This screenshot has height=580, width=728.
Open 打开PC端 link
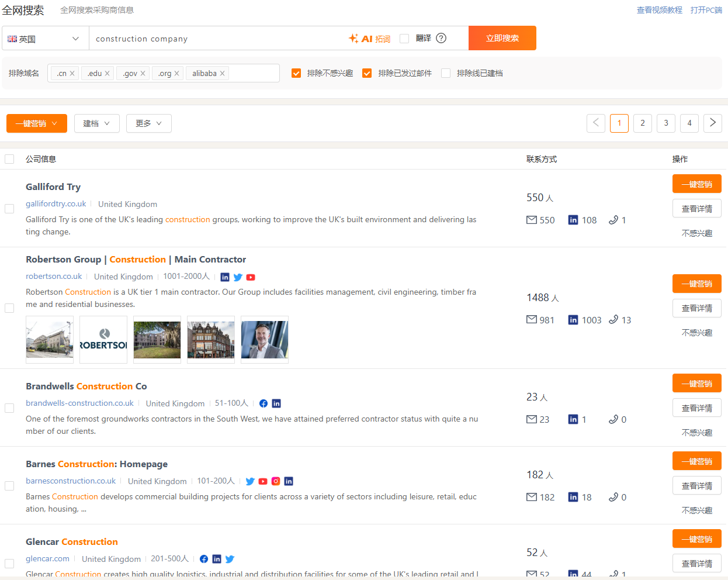pos(706,10)
